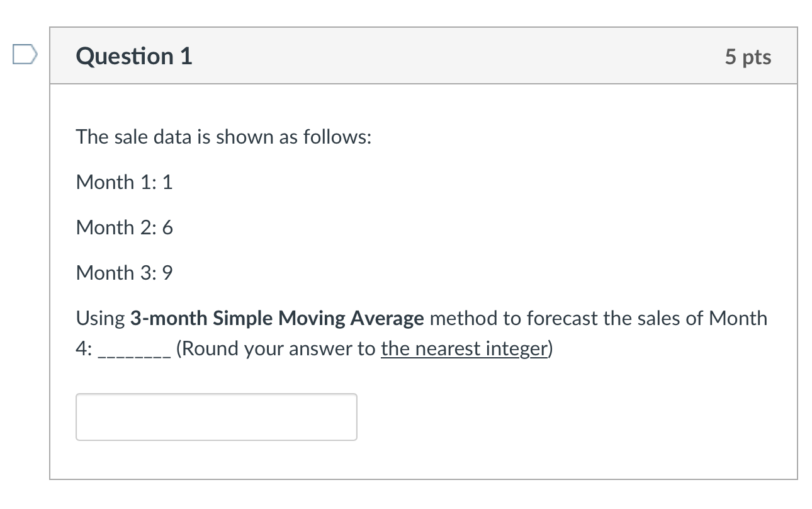Click the border of the question card
Image resolution: width=812 pixels, height=509 pixels.
click(50, 252)
